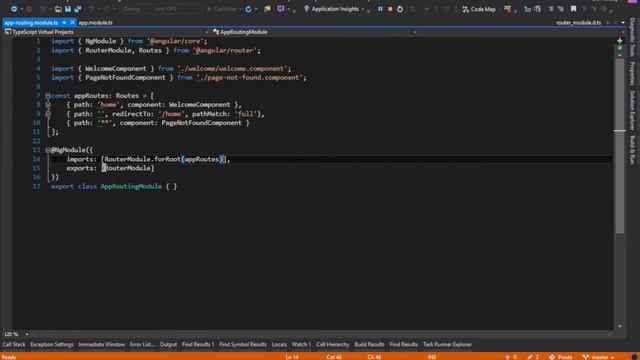This screenshot has height=360, width=640.
Task: Click the increase indent toolbar icon
Action: [x=537, y=9]
